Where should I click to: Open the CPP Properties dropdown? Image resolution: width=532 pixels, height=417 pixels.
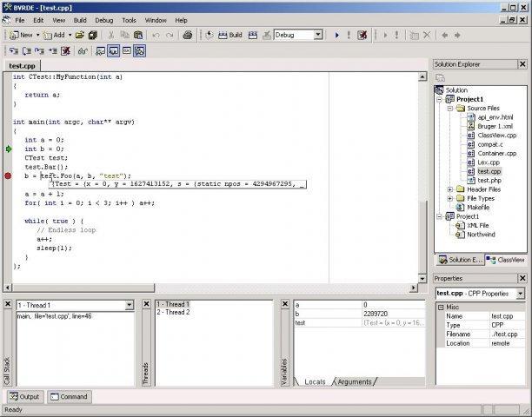[x=520, y=294]
